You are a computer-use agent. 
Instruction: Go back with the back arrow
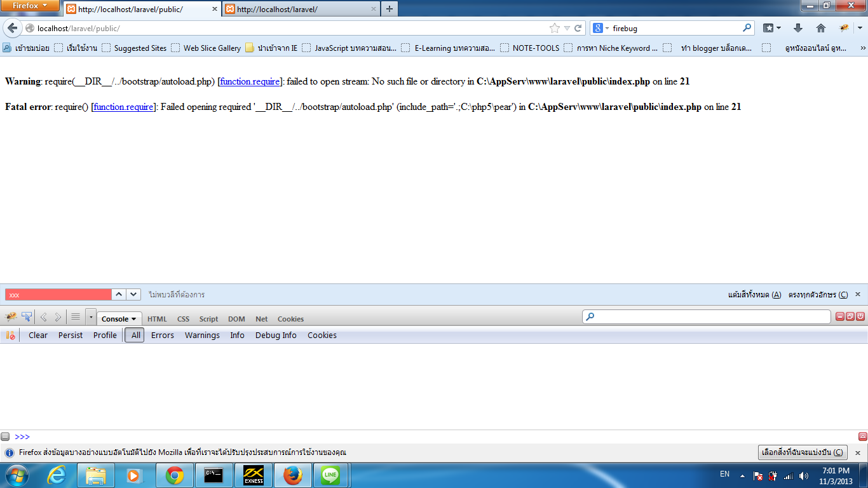click(13, 28)
